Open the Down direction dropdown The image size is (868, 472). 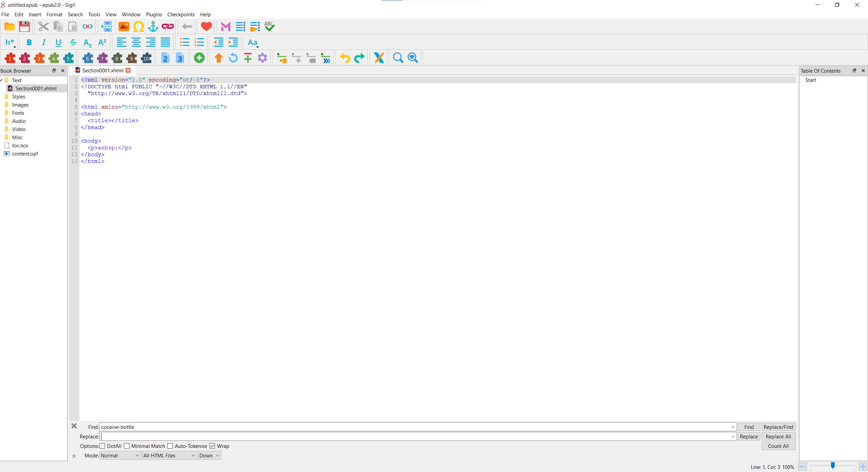(209, 455)
